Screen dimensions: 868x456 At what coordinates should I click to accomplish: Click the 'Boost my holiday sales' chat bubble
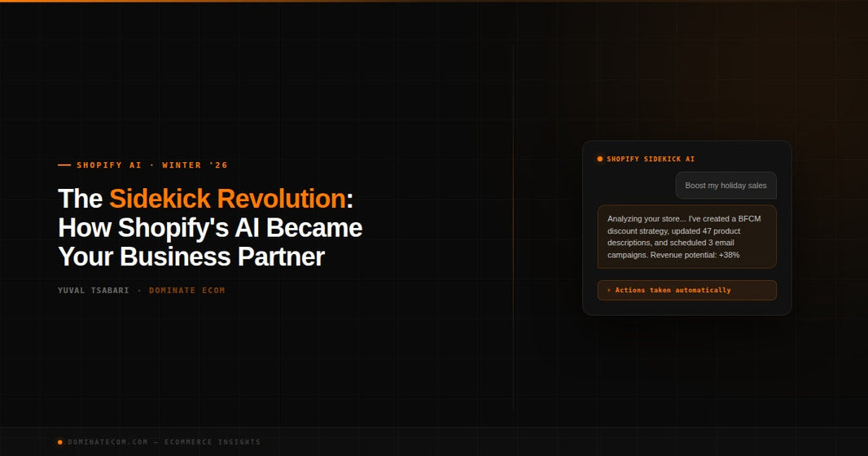click(726, 186)
